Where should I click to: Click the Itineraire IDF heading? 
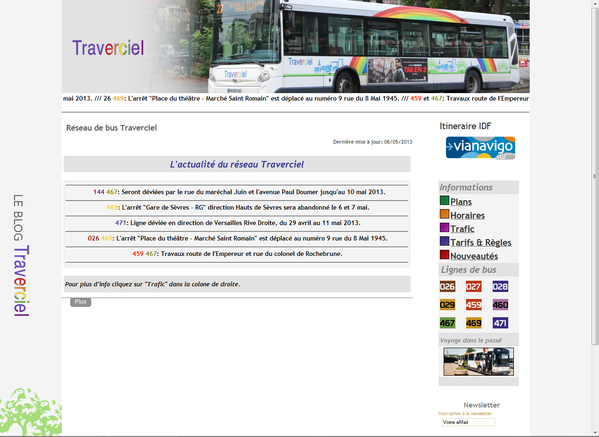(465, 126)
